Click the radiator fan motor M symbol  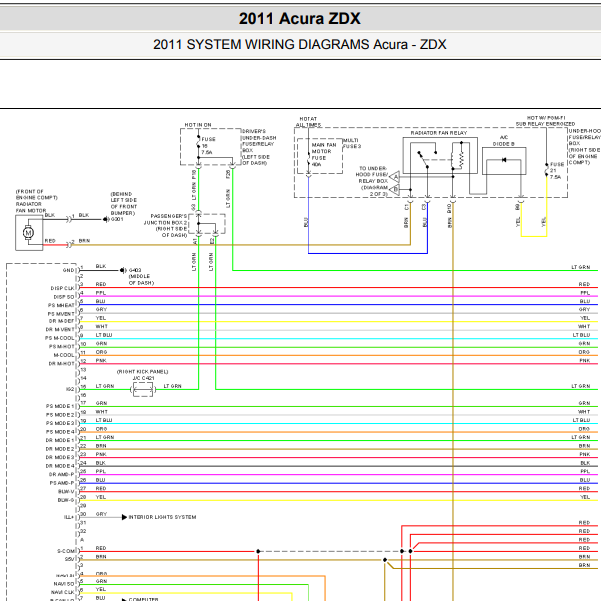tap(28, 233)
